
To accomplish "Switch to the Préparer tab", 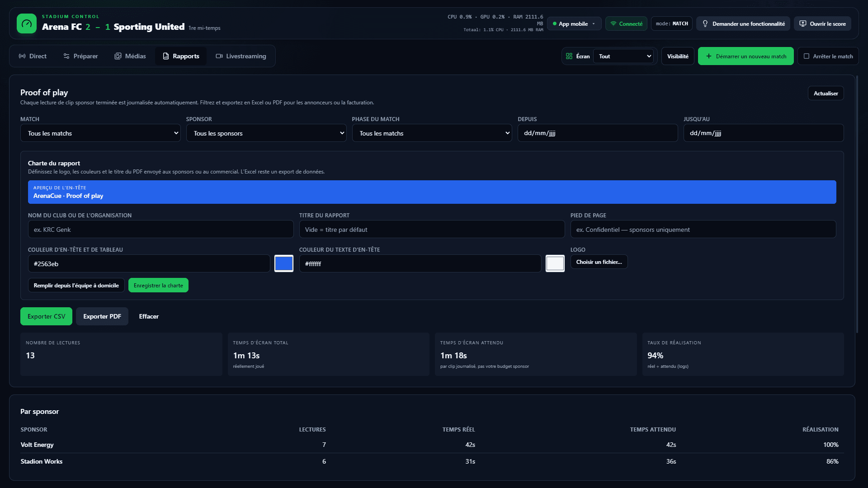I will [81, 56].
